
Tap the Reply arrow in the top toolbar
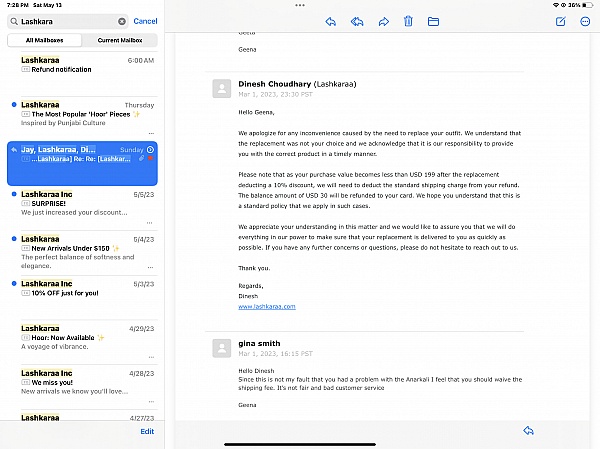pyautogui.click(x=331, y=21)
